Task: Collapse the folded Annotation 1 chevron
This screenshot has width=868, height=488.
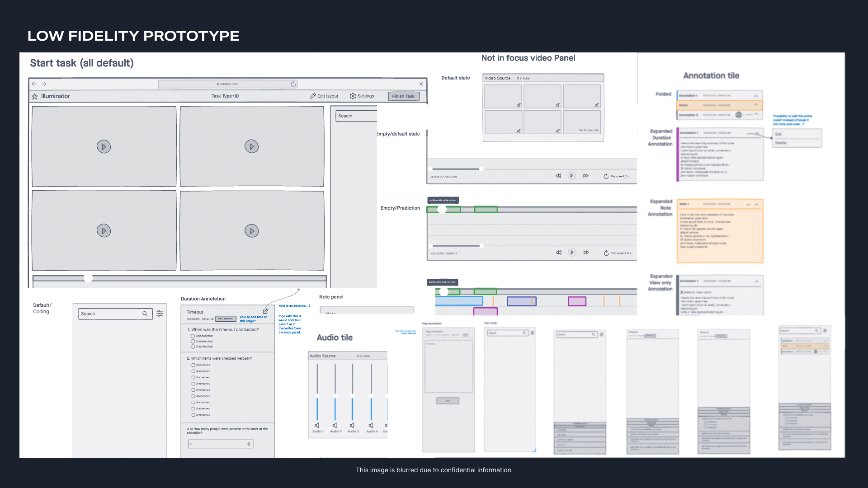Action: pyautogui.click(x=756, y=96)
